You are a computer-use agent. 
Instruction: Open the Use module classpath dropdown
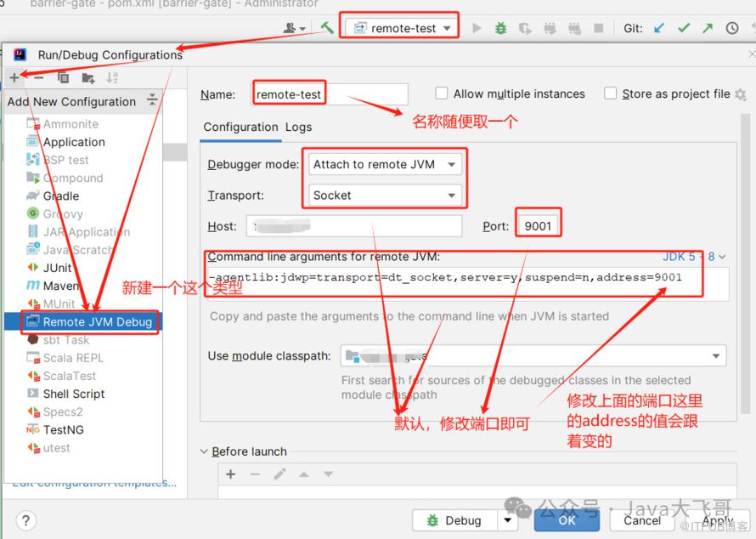(533, 356)
